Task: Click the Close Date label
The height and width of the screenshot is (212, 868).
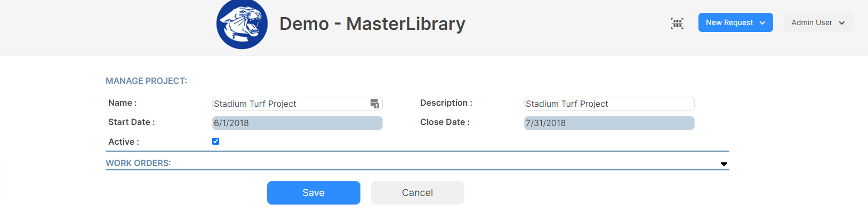Action: [445, 122]
